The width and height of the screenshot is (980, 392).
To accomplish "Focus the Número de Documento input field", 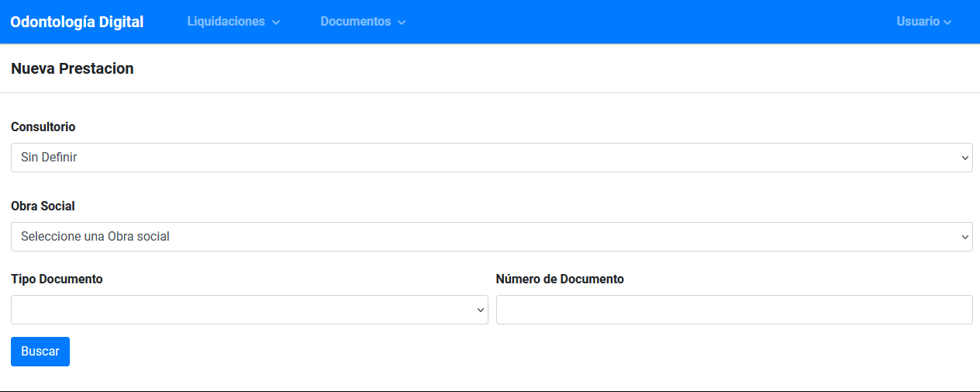I will click(733, 310).
